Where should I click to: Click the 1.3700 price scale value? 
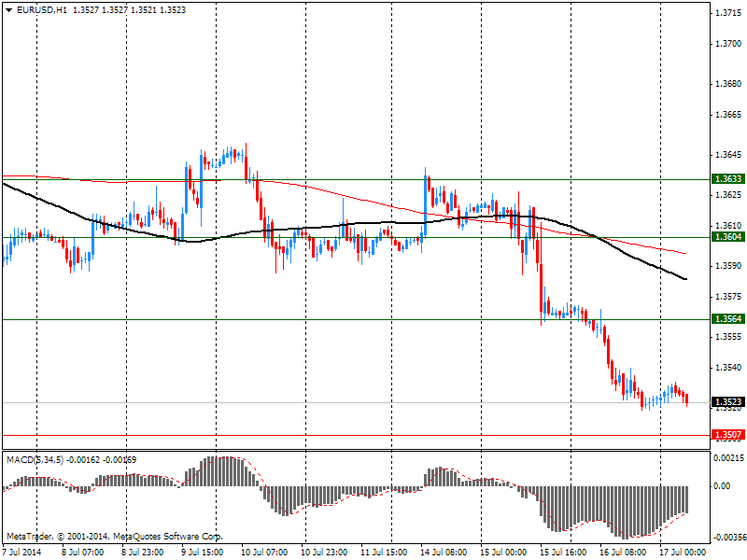tap(728, 44)
